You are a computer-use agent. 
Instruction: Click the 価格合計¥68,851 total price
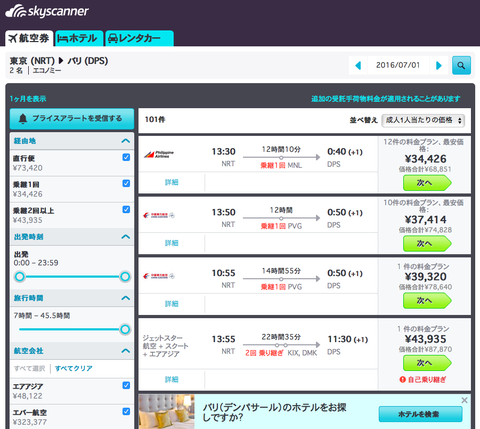(425, 169)
